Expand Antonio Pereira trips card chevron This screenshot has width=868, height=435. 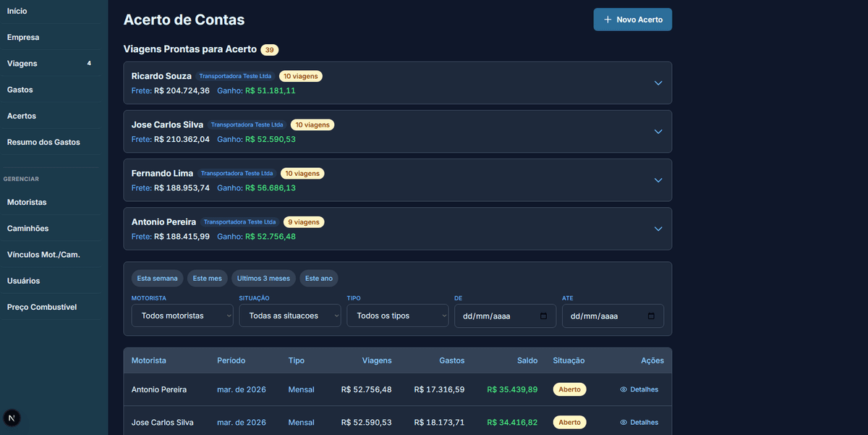pos(658,229)
